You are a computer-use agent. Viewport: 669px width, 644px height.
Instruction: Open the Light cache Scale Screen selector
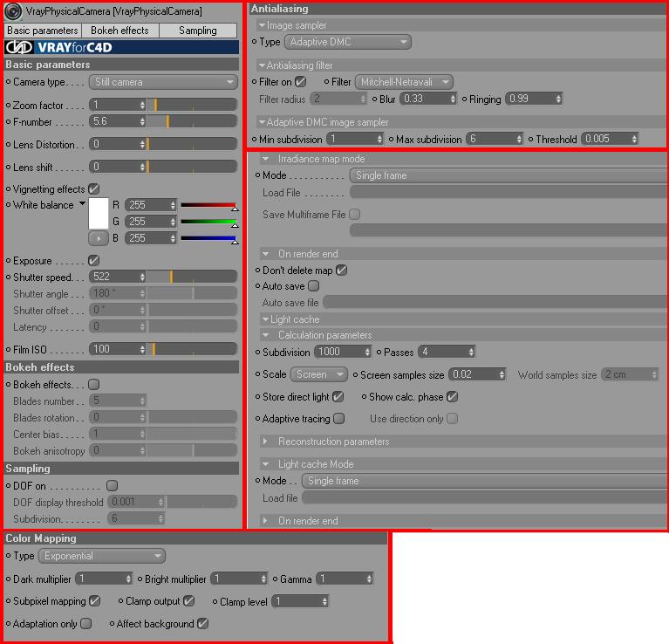coord(319,374)
